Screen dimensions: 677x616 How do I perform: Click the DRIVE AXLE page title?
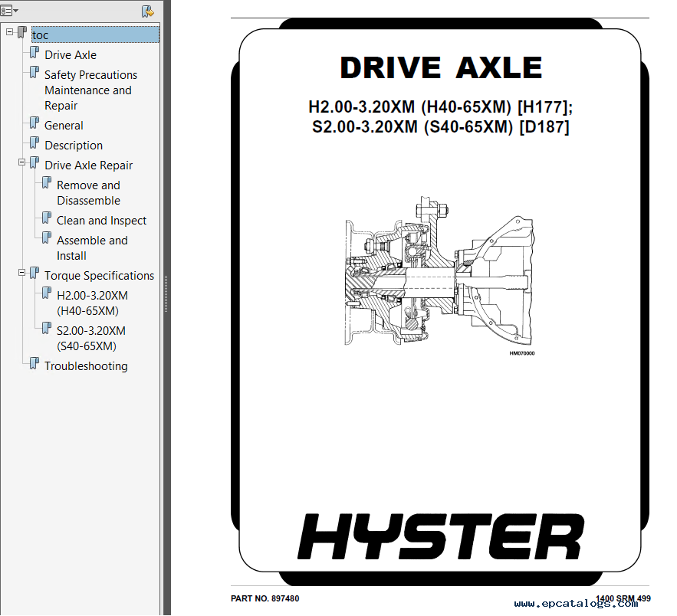pos(441,68)
